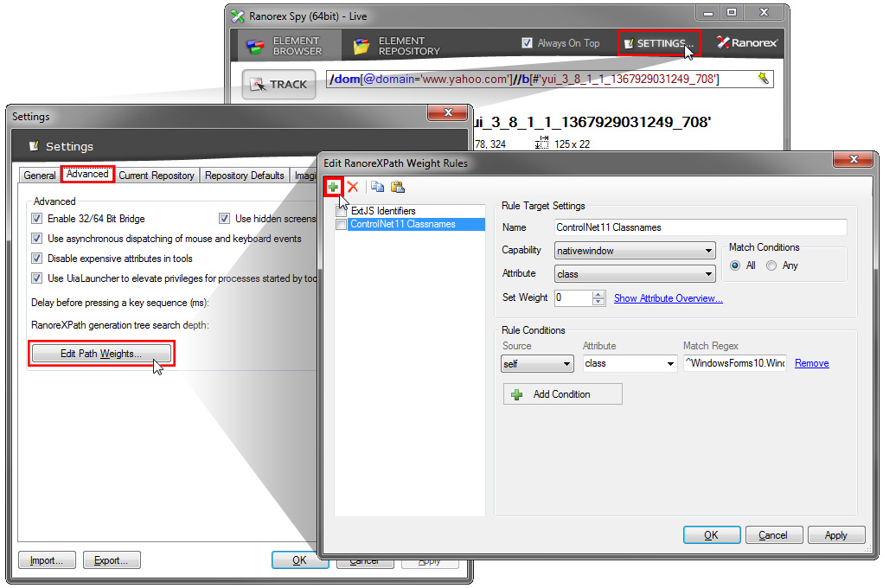Image resolution: width=883 pixels, height=588 pixels.
Task: Add a new weight rule with the green plus icon
Action: pyautogui.click(x=333, y=187)
